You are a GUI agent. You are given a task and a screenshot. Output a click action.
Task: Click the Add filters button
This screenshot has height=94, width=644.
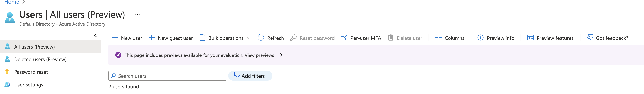[253, 76]
